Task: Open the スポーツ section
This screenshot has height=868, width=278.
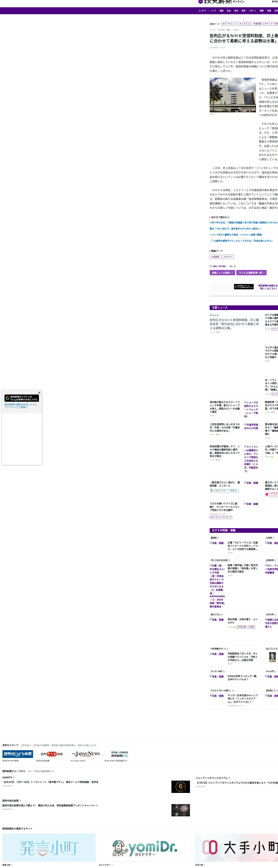Action: pyautogui.click(x=253, y=11)
